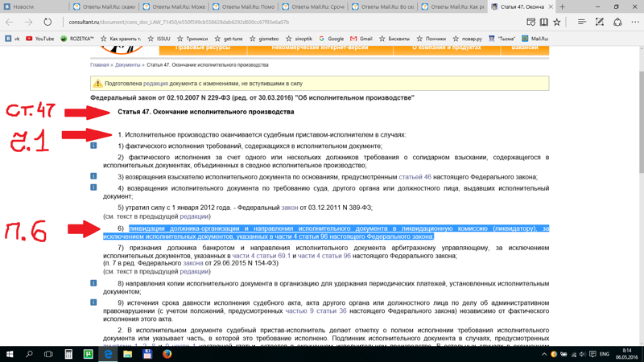
Task: Open Action Center notification icon
Action: (592, 354)
